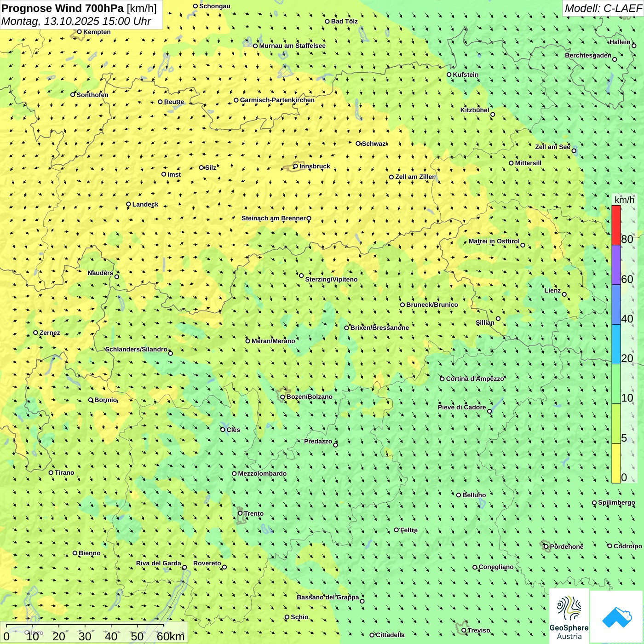The width and height of the screenshot is (644, 644).
Task: Click the 'Zell am Ziller' label
Action: click(415, 177)
